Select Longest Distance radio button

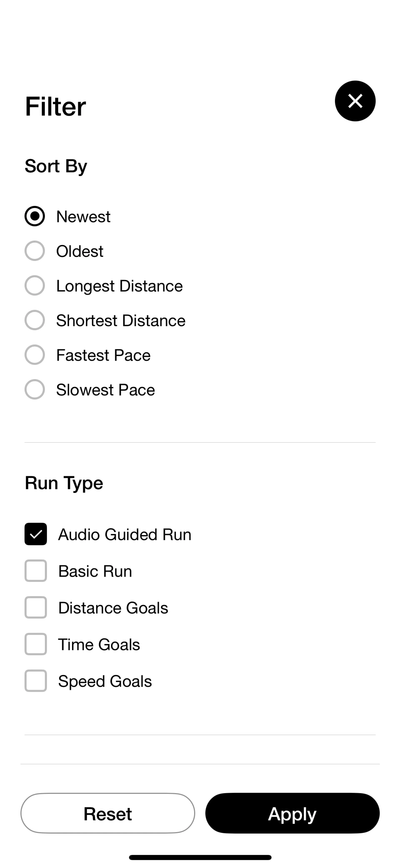click(35, 286)
